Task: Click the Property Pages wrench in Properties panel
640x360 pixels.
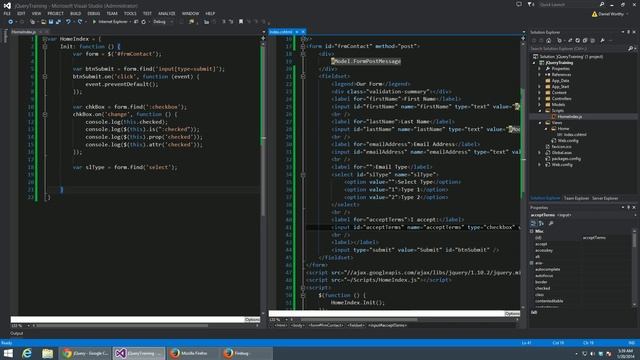Action: click(551, 223)
